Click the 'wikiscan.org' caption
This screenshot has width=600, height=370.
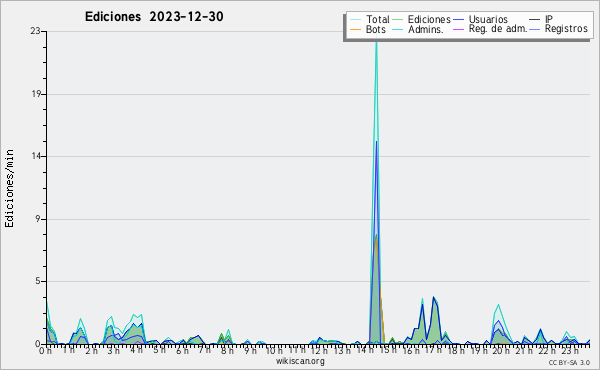click(x=300, y=361)
